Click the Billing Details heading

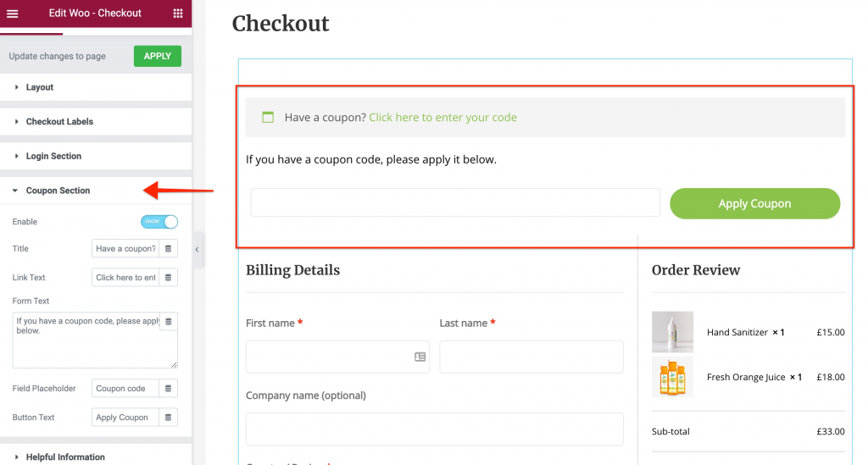pos(292,270)
